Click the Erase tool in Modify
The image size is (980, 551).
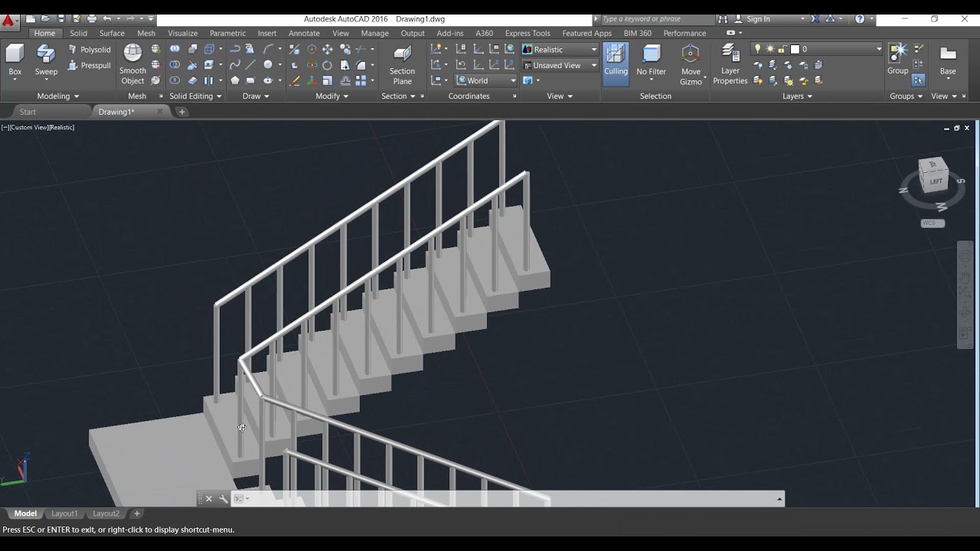[x=295, y=80]
